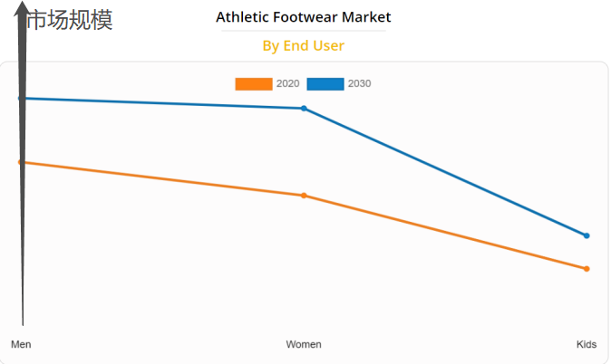Click the orange line between Men and Women
The height and width of the screenshot is (364, 611).
click(163, 179)
